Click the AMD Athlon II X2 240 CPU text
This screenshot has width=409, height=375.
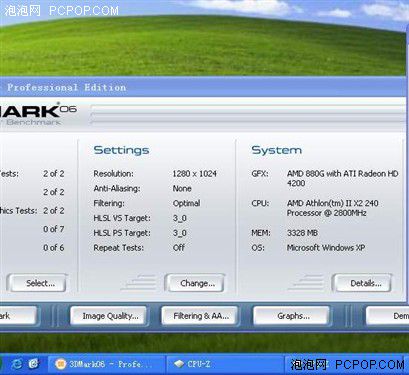tap(333, 208)
